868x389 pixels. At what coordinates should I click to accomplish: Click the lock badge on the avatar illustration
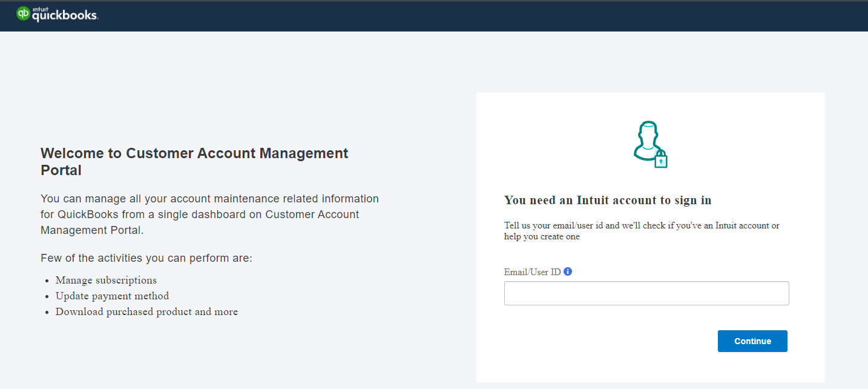(662, 161)
